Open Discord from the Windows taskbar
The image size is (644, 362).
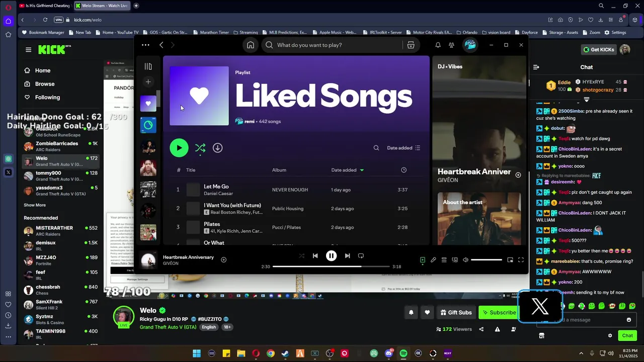click(x=388, y=353)
